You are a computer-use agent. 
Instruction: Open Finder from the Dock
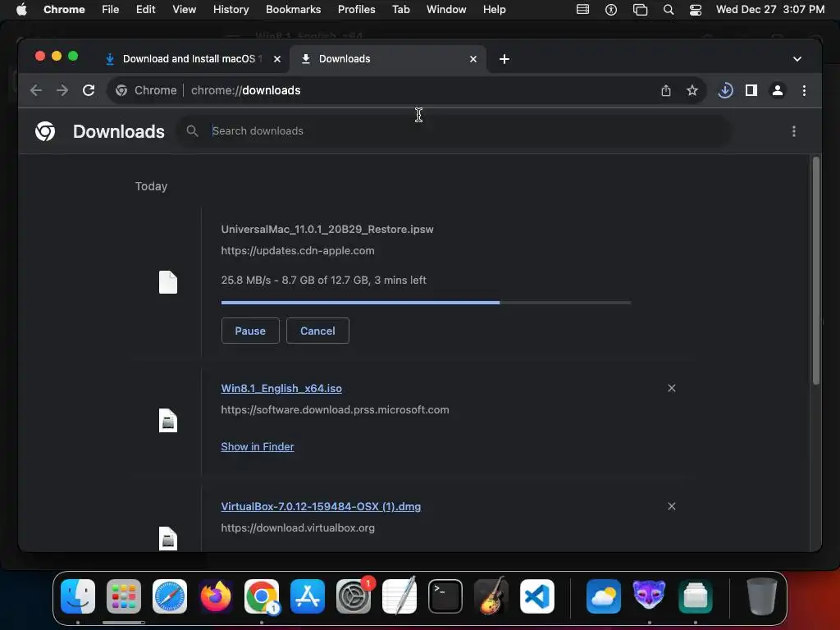78,596
